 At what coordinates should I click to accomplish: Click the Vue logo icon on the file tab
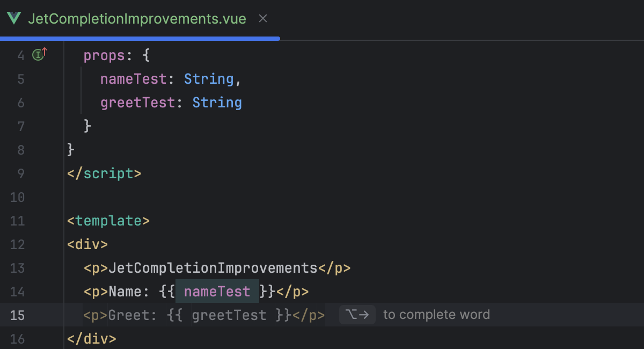[14, 18]
